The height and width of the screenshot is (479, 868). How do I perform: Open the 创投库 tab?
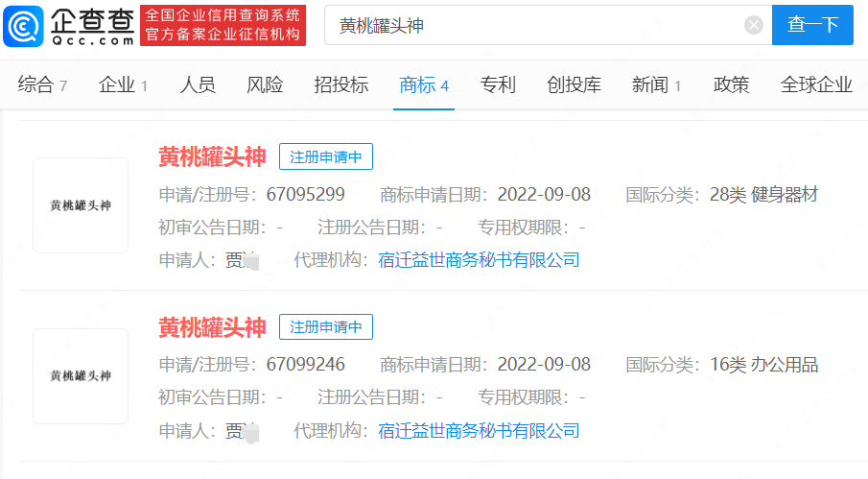[575, 85]
